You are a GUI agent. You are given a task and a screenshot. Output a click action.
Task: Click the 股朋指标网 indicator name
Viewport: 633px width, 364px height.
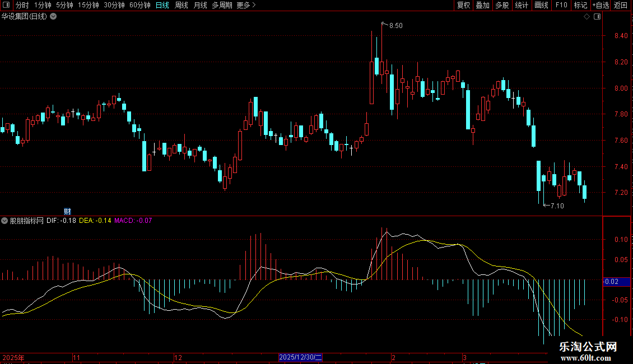point(27,221)
